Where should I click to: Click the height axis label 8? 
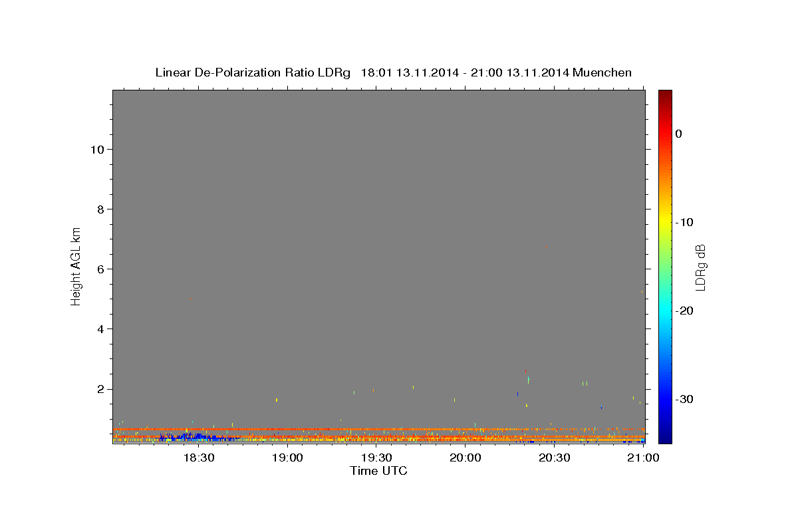coord(100,209)
